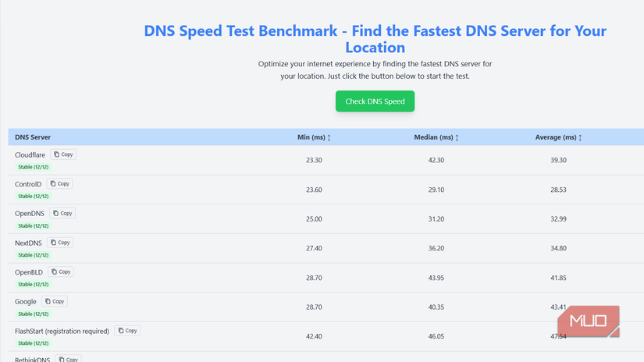Sort the table by Median (ms)
The width and height of the screenshot is (644, 362).
point(436,137)
